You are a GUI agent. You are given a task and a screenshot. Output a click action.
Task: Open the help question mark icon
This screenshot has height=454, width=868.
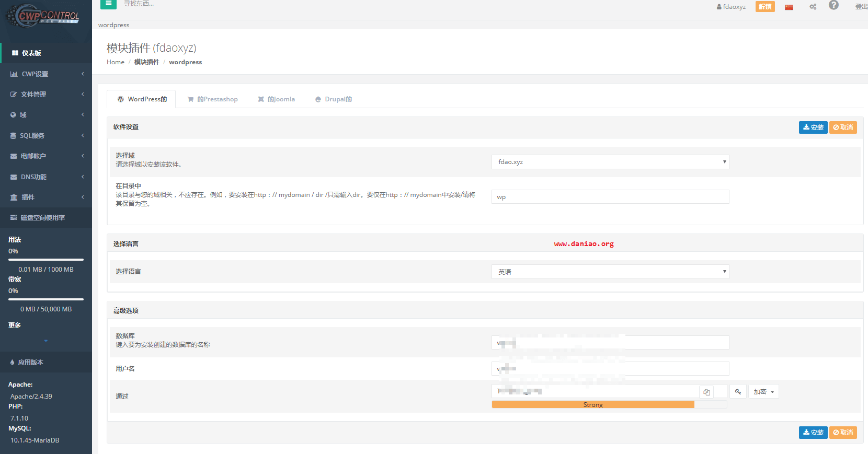pyautogui.click(x=833, y=5)
